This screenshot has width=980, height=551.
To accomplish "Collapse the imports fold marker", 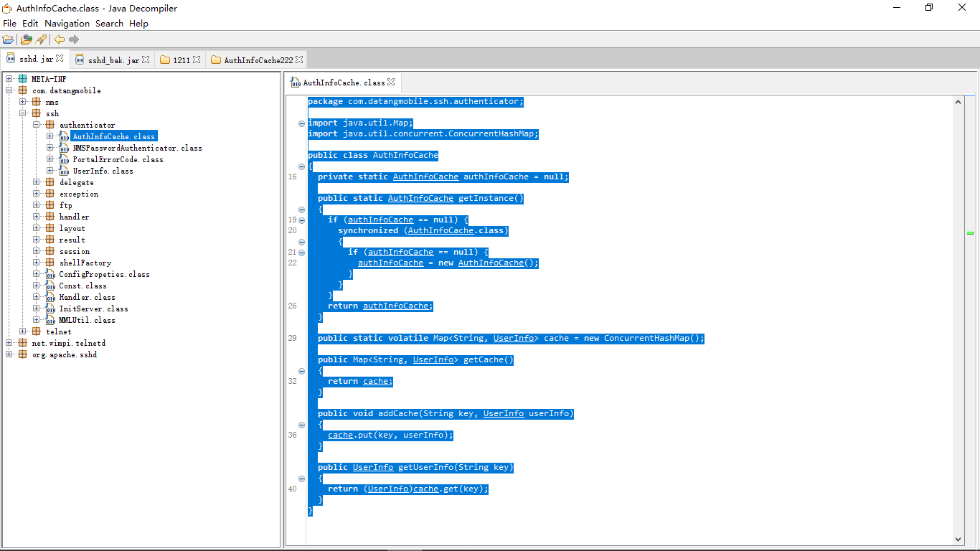I will [301, 123].
